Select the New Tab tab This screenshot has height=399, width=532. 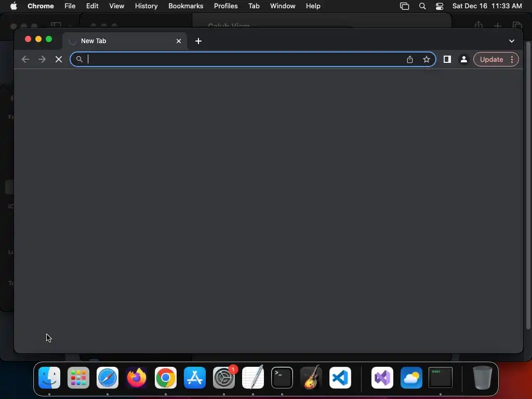[x=125, y=41]
